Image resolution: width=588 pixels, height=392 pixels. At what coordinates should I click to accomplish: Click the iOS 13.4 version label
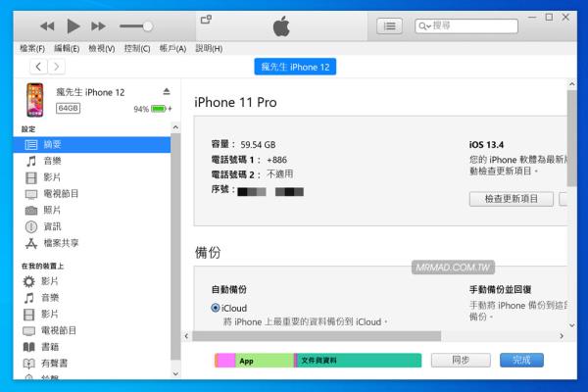[486, 145]
